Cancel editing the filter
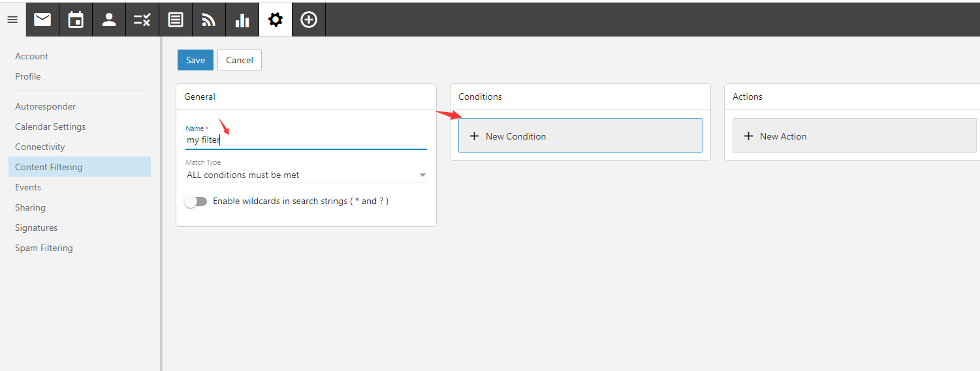Screen dimensions: 980x371 tap(240, 60)
